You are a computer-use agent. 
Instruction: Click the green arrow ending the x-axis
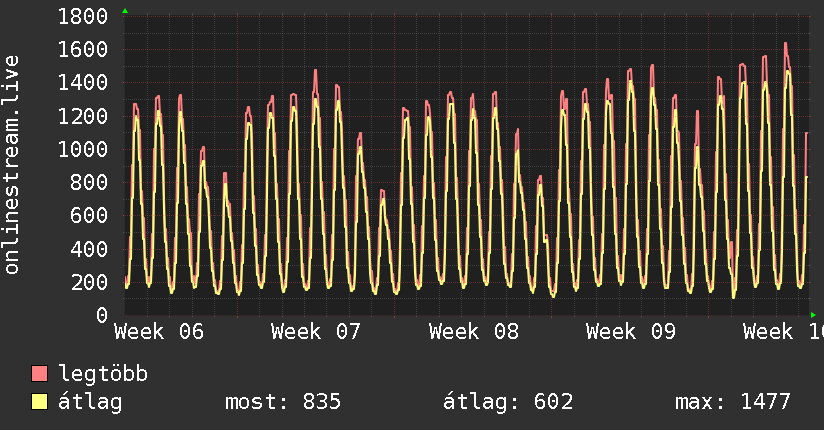tap(813, 315)
